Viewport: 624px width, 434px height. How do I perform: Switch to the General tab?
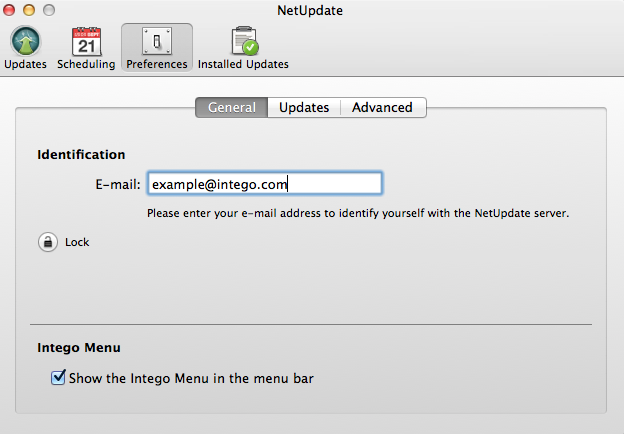pos(232,107)
